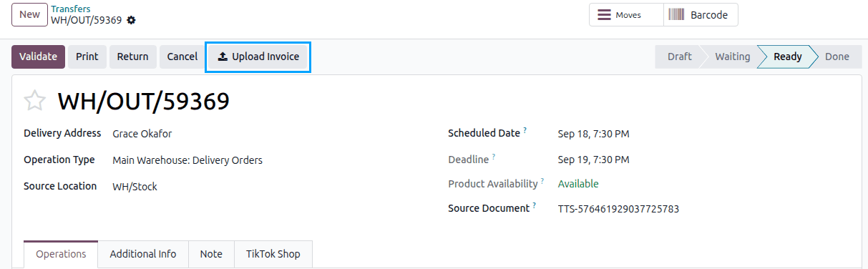Select the Draft status stage

(x=679, y=57)
